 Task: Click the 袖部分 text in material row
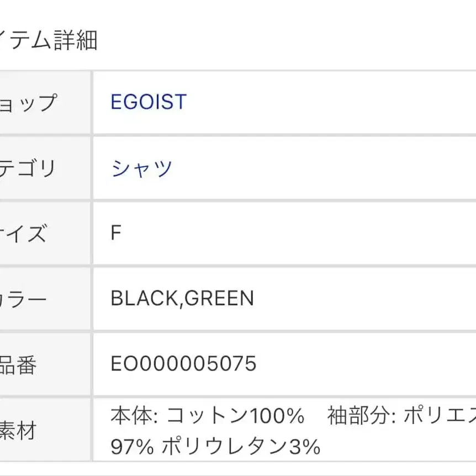(358, 416)
